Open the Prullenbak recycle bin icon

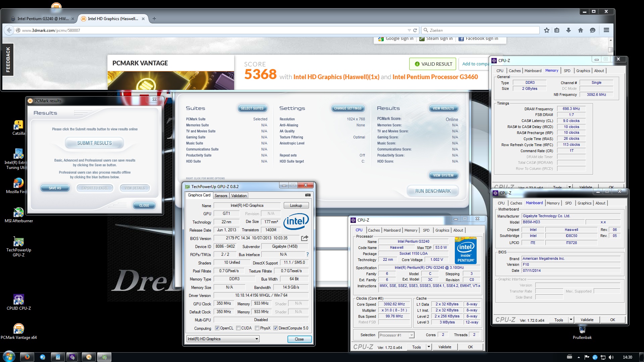click(x=582, y=332)
